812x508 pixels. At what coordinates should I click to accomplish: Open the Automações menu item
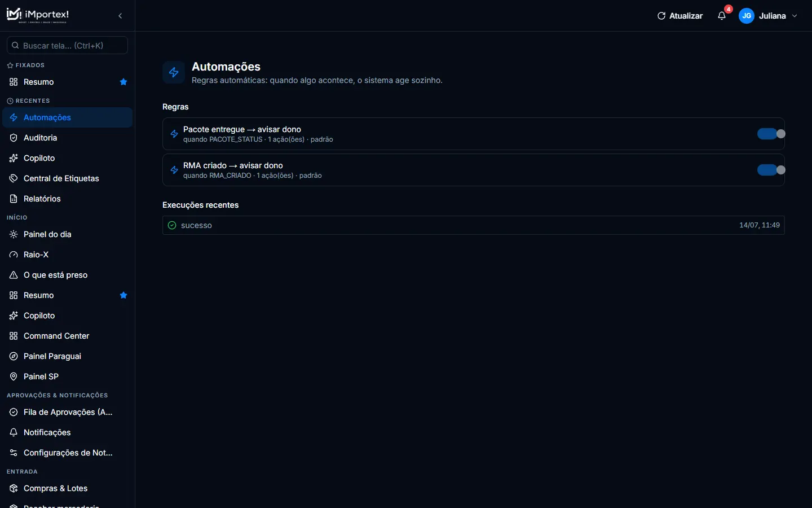pos(68,117)
